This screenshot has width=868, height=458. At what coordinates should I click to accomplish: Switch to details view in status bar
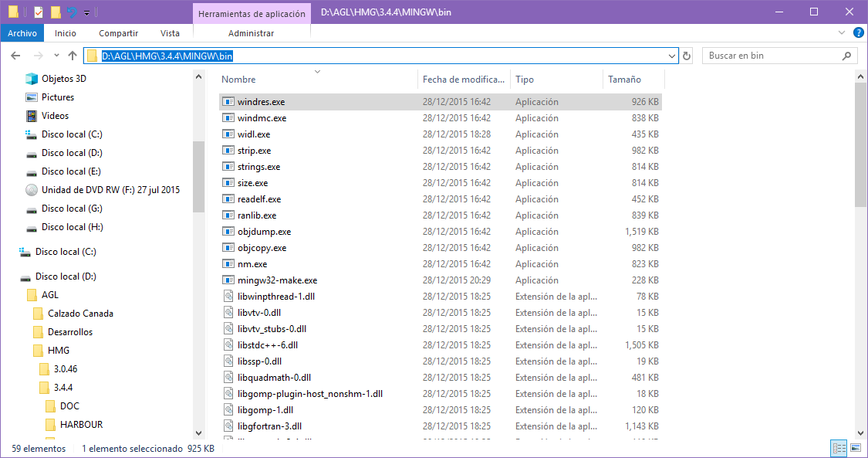[x=839, y=448]
